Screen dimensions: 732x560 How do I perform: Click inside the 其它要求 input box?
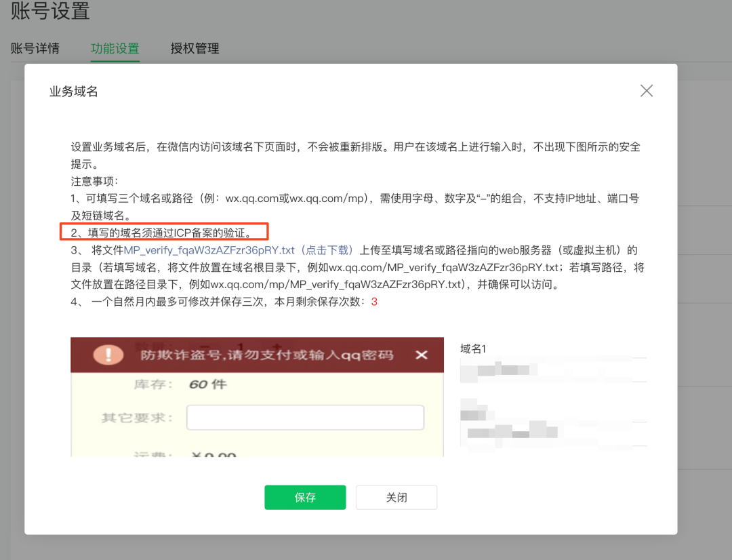pos(305,417)
